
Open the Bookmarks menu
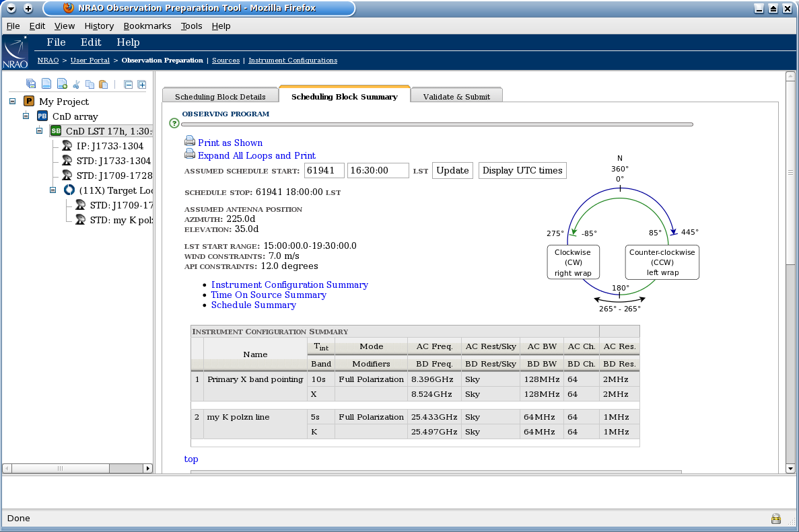point(147,26)
